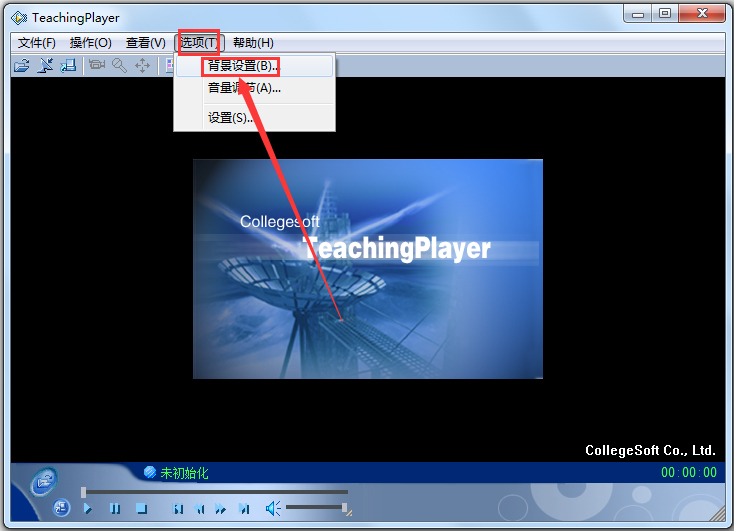Click the small round playlist button beside play
Image resolution: width=734 pixels, height=531 pixels.
click(x=62, y=508)
